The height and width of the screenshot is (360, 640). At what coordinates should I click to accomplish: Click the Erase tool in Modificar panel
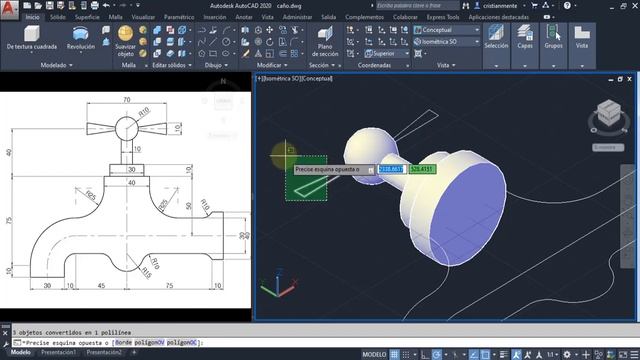click(245, 53)
